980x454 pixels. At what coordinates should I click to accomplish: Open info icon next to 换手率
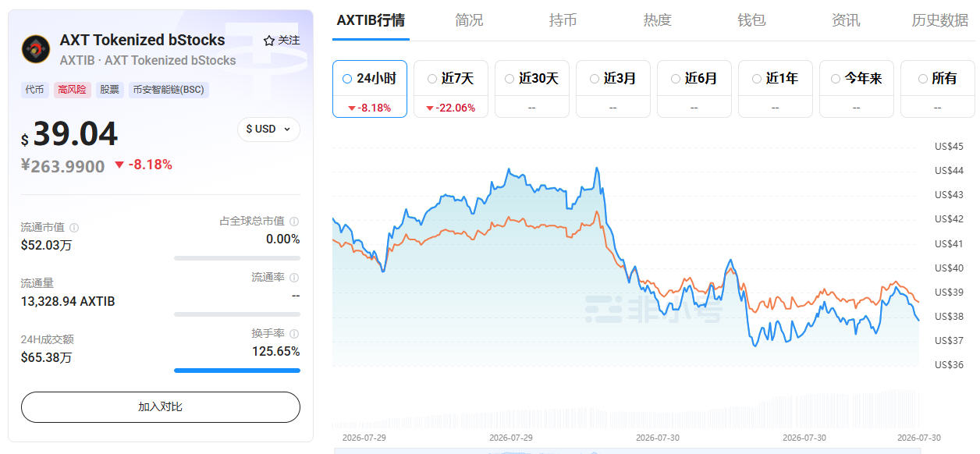coord(294,334)
